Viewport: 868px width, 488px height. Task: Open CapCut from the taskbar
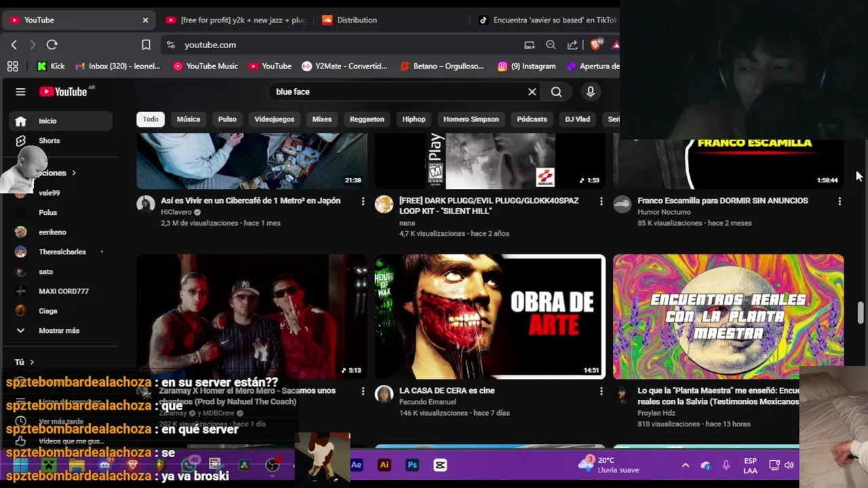coord(440,465)
